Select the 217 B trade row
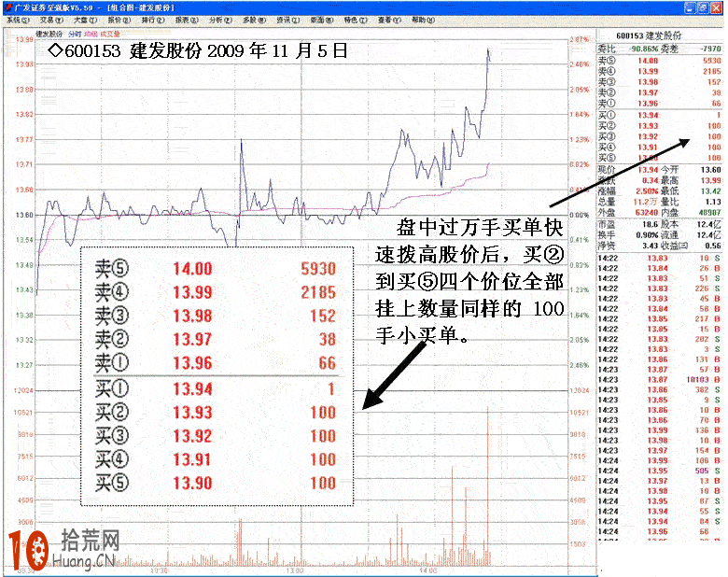The height and width of the screenshot is (577, 728). point(660,318)
